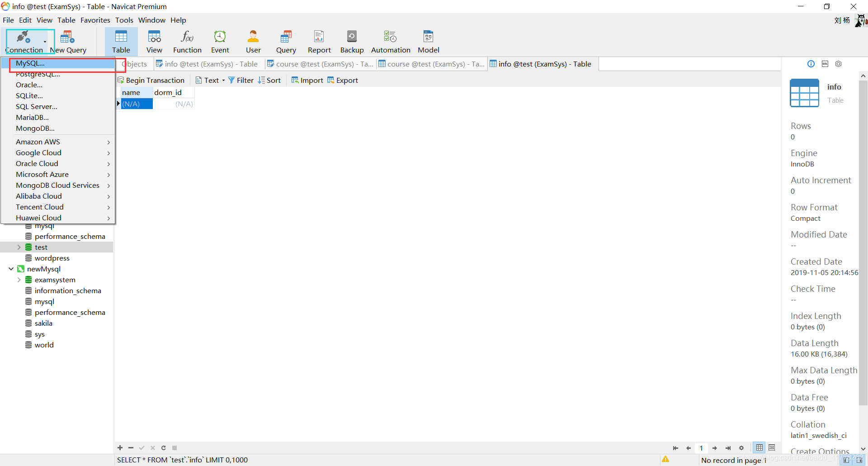Switch to form view toggle
Screen dimensions: 868x466
772,447
